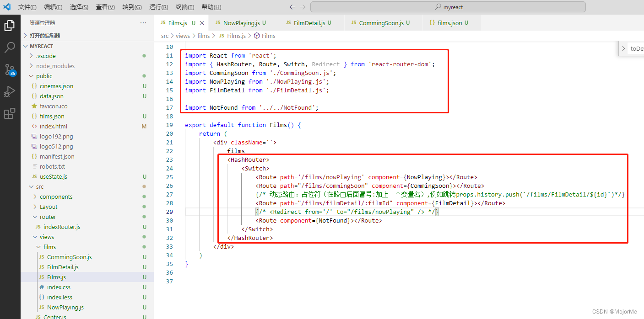
Task: Open index.css in file tree
Action: 87,287
